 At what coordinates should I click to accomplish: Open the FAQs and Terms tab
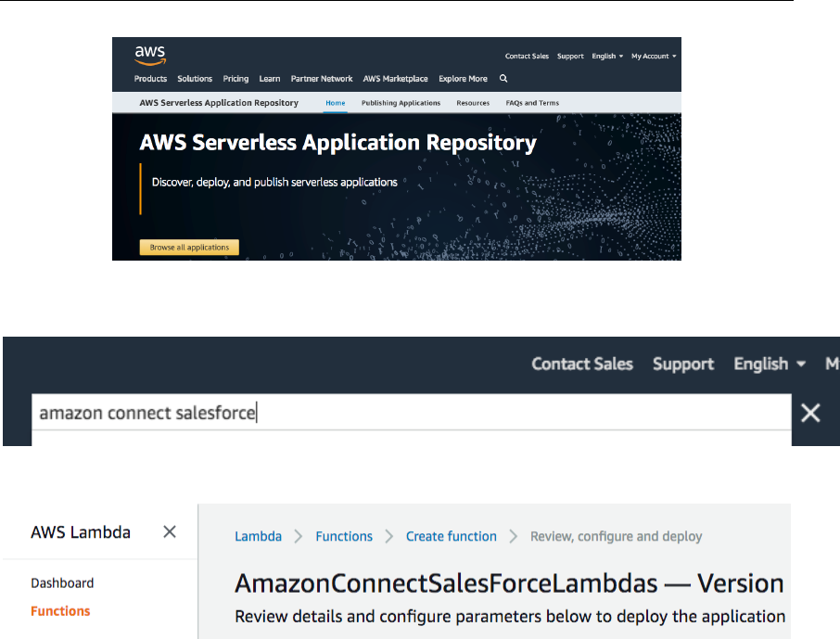532,103
